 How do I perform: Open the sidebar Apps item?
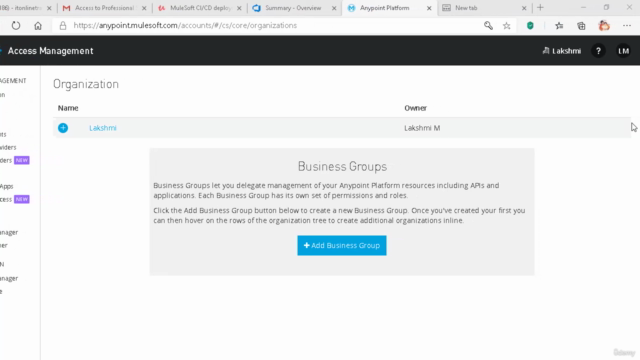tap(7, 187)
